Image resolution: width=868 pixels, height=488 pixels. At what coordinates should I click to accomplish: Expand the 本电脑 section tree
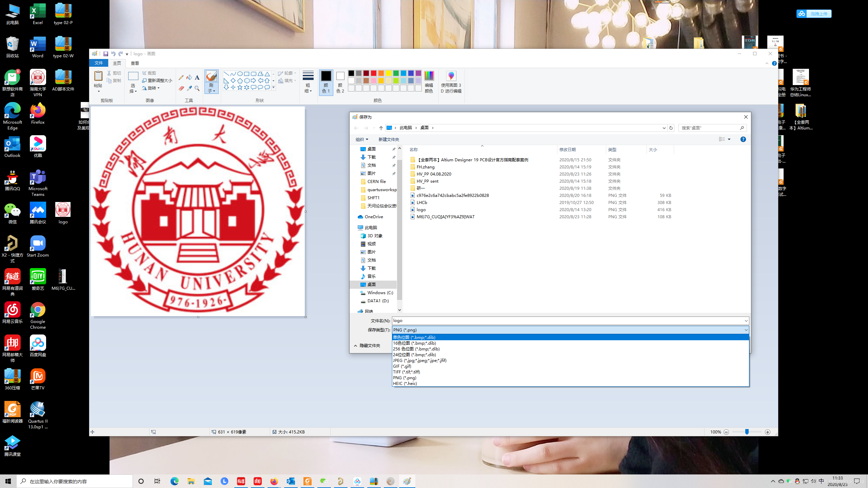[355, 228]
